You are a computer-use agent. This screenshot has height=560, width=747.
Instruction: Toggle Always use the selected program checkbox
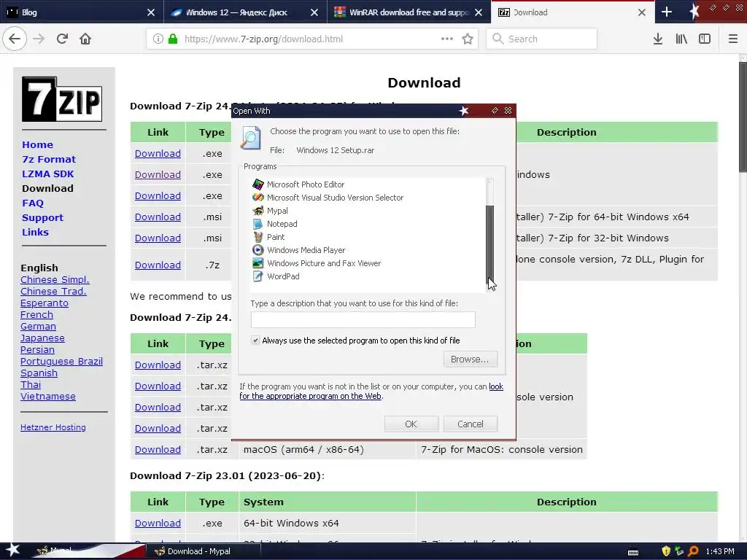pyautogui.click(x=255, y=340)
